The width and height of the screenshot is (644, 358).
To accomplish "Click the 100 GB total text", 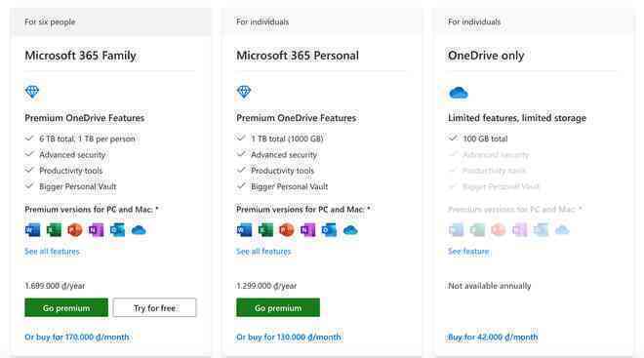I will click(486, 139).
